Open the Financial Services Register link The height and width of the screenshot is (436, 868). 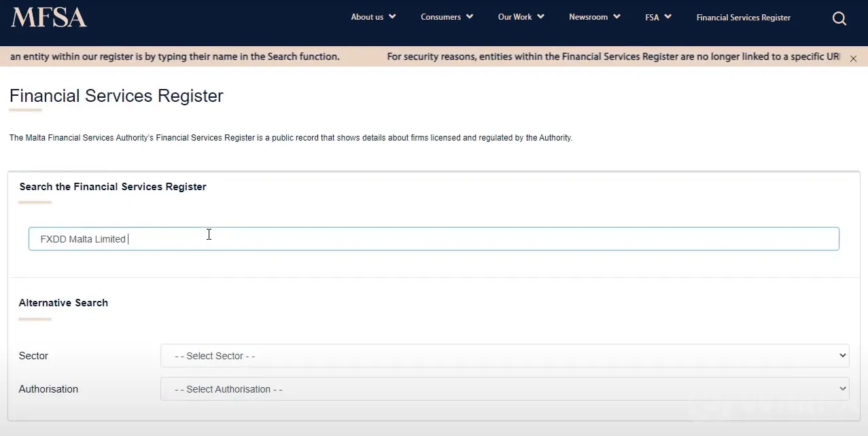pyautogui.click(x=744, y=18)
